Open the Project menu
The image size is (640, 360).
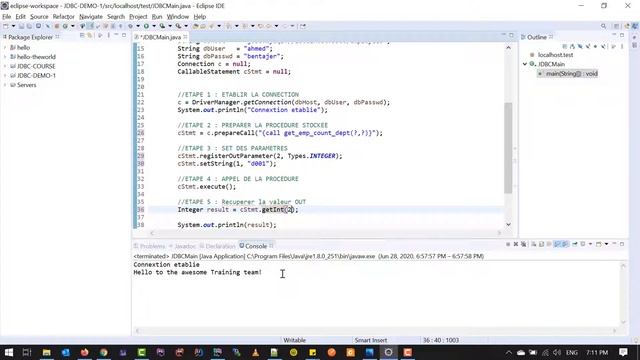point(138,17)
